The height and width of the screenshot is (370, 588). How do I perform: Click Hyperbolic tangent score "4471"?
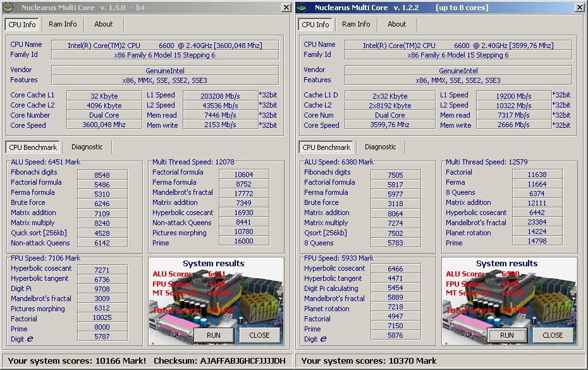click(396, 278)
